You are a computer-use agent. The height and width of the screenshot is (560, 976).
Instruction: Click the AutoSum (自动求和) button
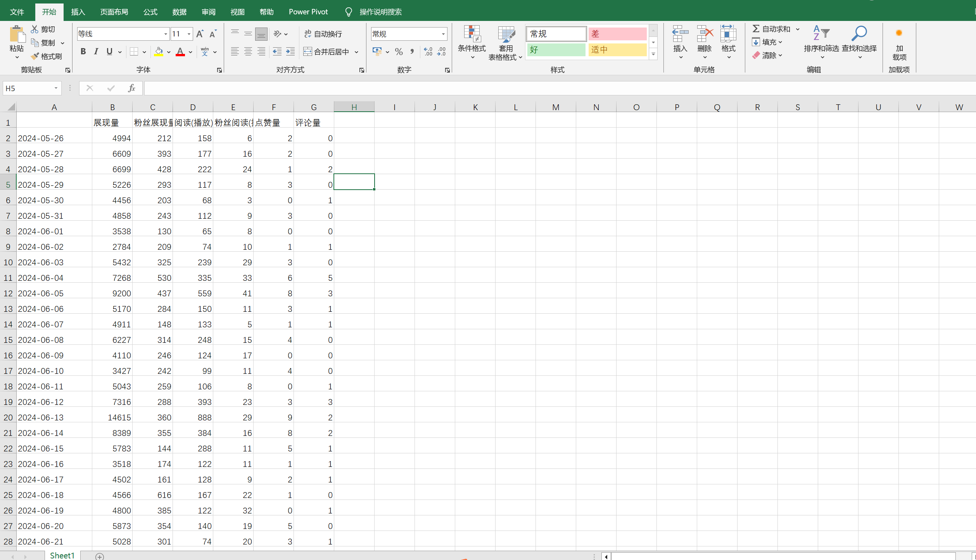point(772,29)
